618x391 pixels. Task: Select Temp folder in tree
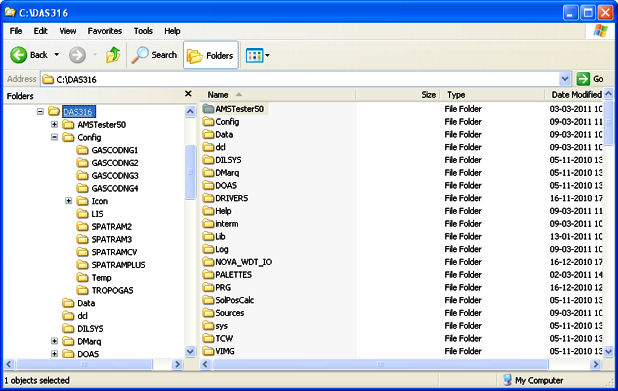101,277
